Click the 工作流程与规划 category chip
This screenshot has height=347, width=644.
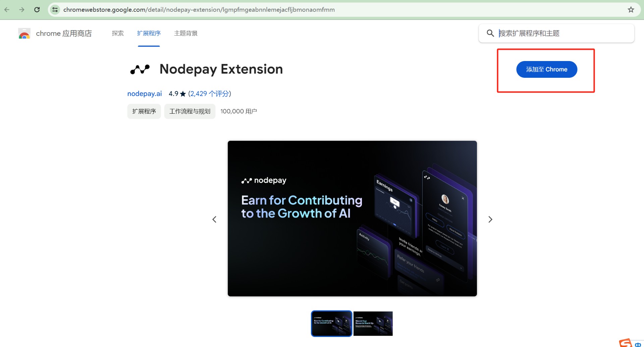click(x=190, y=111)
